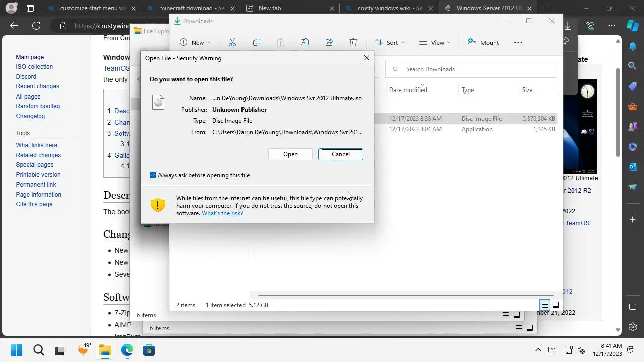
Task: Open New dropdown in Downloads toolbar
Action: [x=195, y=43]
